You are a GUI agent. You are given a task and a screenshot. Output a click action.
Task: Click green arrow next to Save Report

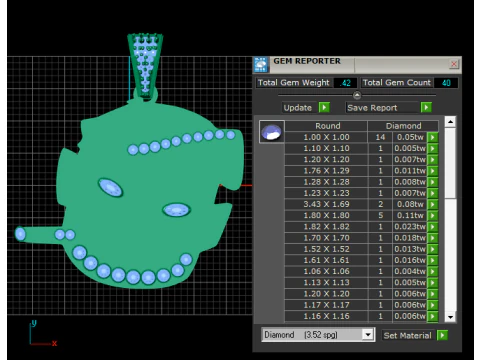[x=426, y=107]
